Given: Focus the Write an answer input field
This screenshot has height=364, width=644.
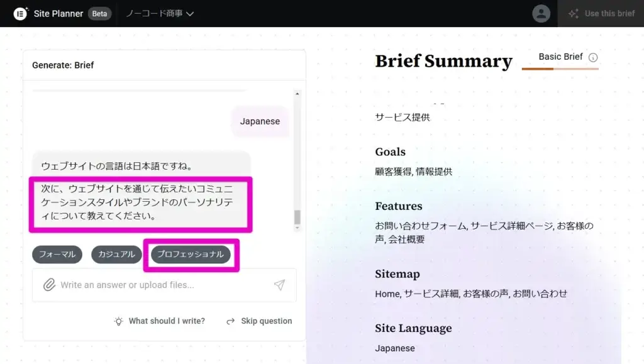Looking at the screenshot, I should (x=164, y=285).
